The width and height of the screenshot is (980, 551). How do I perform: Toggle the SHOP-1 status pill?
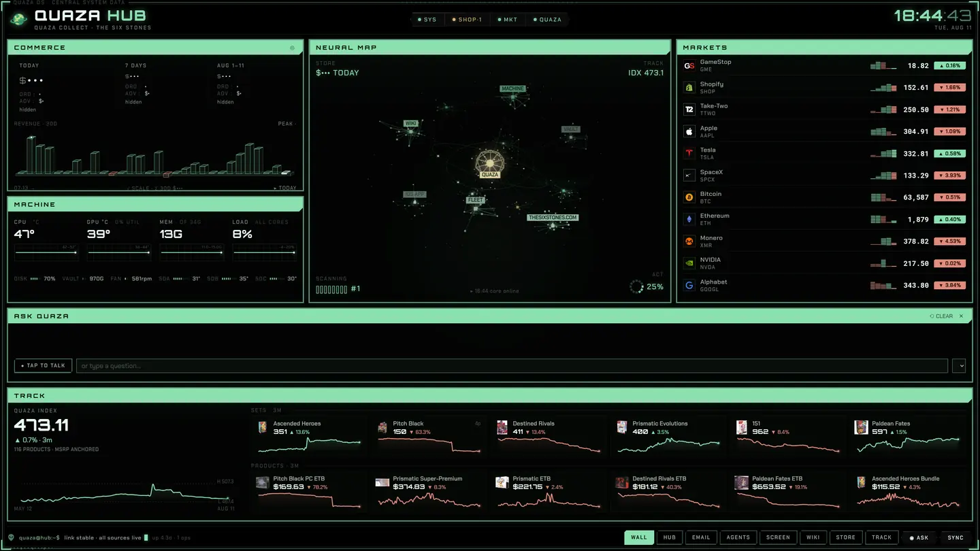pos(468,20)
